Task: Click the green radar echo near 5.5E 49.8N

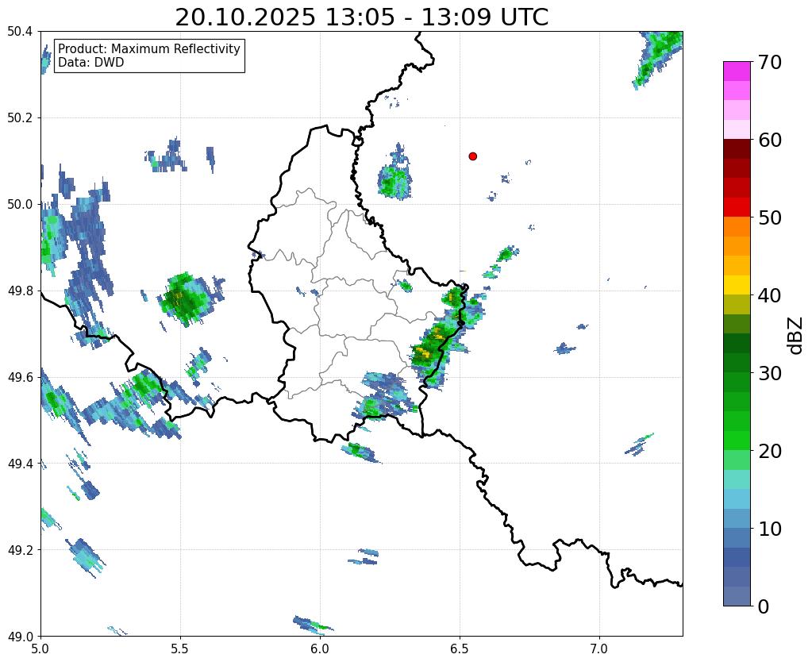Action: [186, 299]
